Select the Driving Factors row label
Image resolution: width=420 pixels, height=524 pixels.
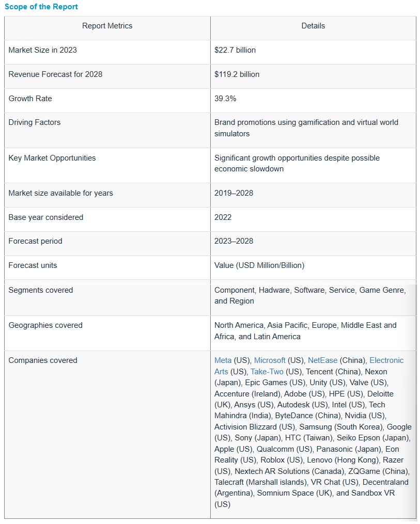(x=35, y=122)
